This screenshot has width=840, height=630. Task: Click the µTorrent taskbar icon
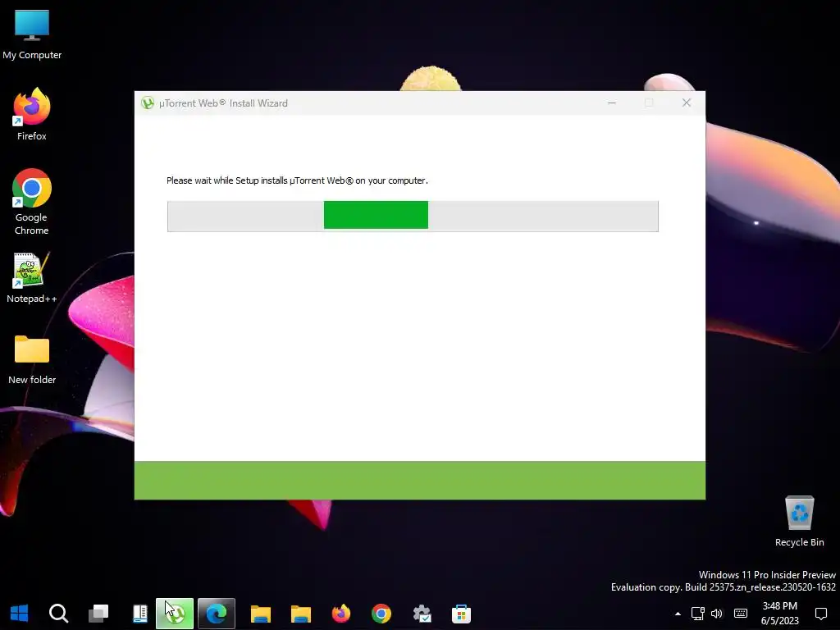point(175,614)
